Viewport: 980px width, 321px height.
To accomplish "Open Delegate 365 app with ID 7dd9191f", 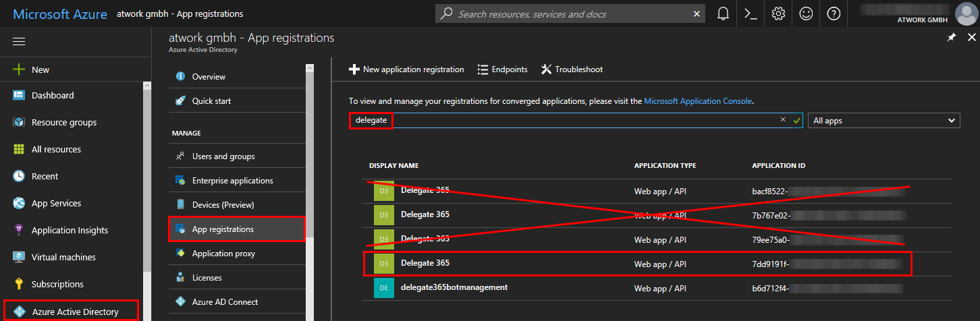I will 425,263.
